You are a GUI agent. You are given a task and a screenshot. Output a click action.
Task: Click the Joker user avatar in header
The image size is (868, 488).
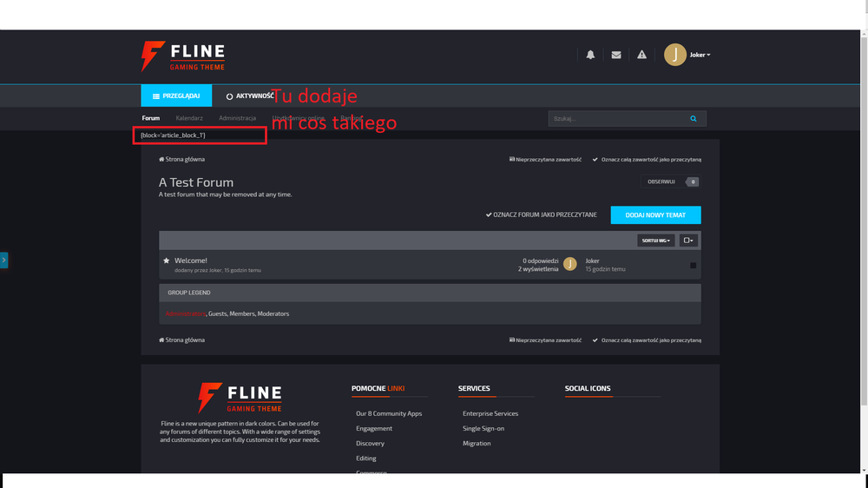tap(674, 55)
